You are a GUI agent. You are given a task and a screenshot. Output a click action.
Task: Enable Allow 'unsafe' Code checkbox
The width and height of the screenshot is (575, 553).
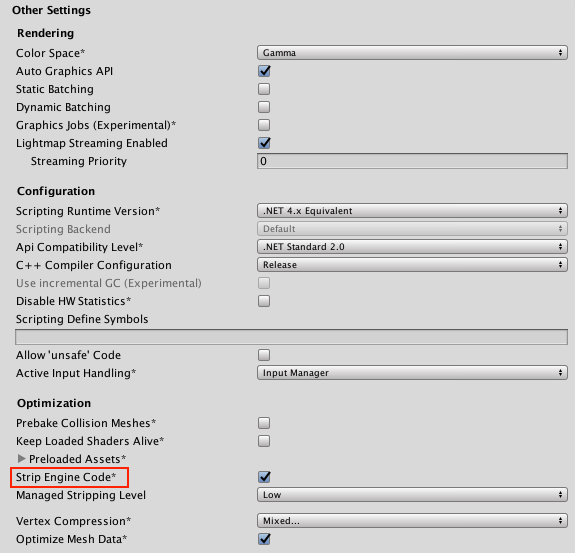264,355
